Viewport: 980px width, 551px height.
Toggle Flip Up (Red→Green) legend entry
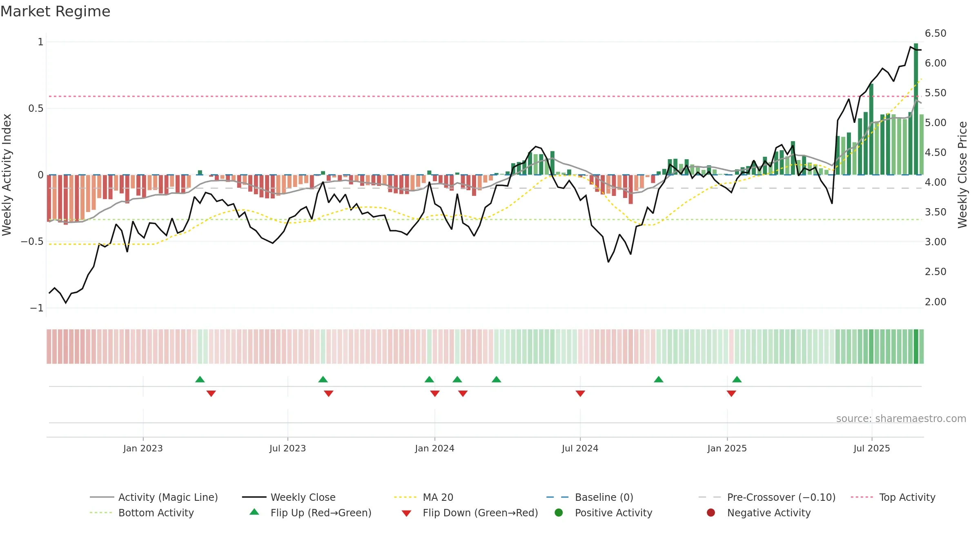coord(310,513)
